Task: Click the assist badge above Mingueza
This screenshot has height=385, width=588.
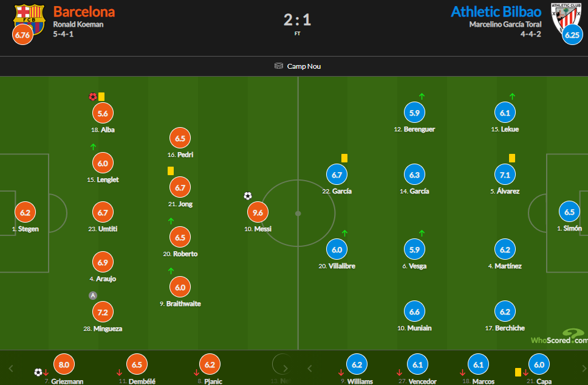Action: point(93,296)
